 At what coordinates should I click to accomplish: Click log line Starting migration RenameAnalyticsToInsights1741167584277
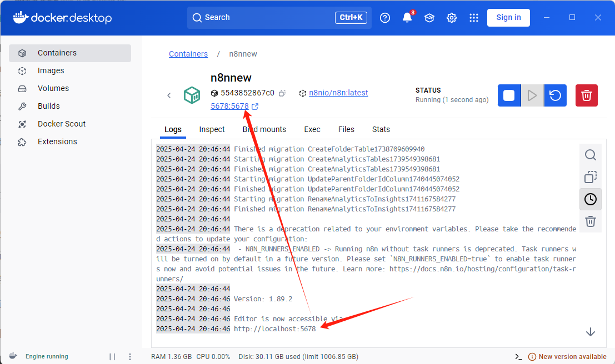345,199
